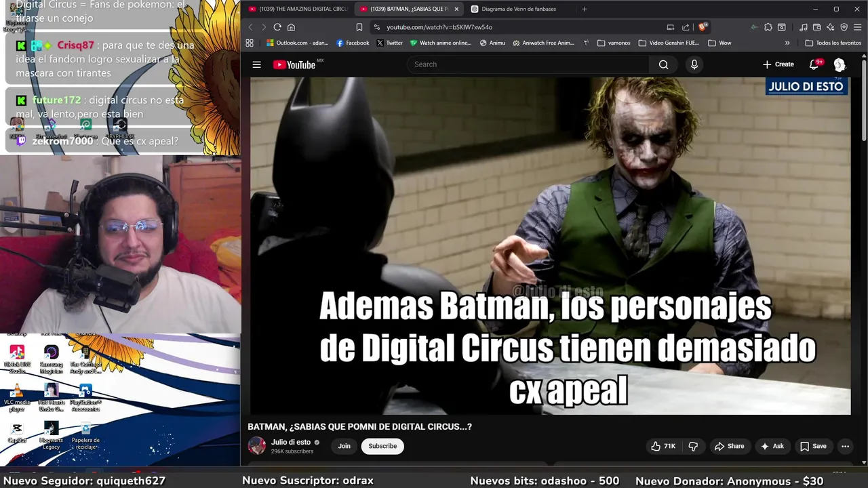Click the page vertical scrollbar
The height and width of the screenshot is (488, 868).
click(864, 102)
